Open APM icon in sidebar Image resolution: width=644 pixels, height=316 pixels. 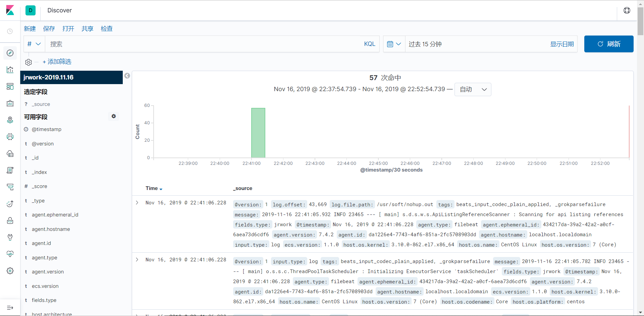coord(10,187)
